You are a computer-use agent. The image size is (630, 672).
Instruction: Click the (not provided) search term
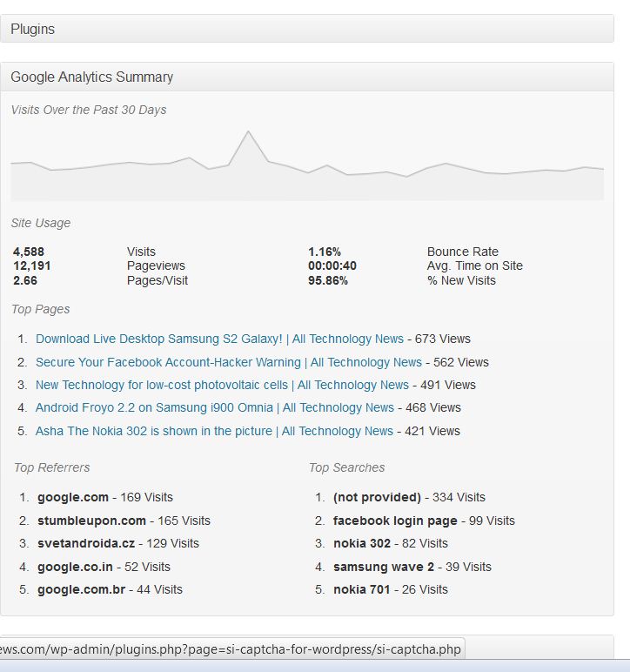point(377,498)
